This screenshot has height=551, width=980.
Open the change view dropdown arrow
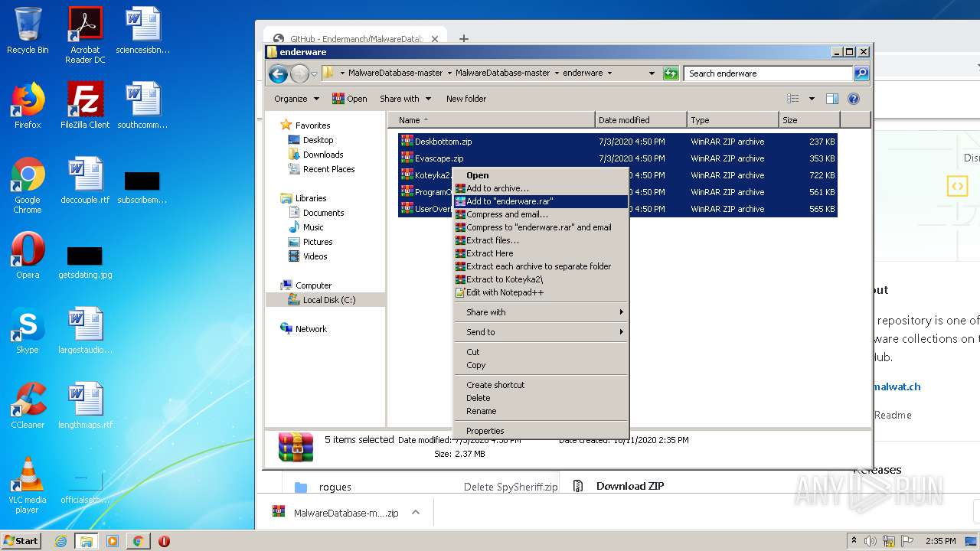click(x=812, y=99)
